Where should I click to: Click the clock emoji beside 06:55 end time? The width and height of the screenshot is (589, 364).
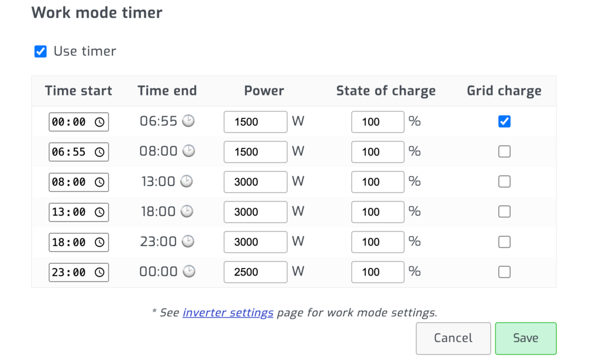pos(188,121)
